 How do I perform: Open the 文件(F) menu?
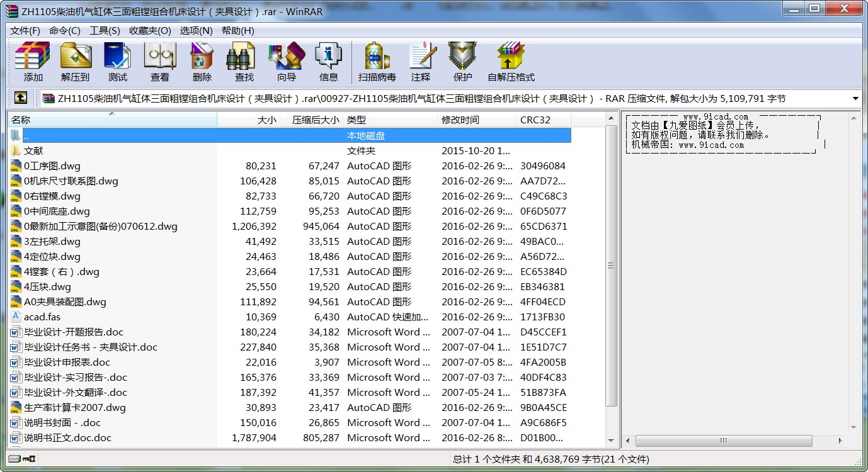[x=25, y=30]
